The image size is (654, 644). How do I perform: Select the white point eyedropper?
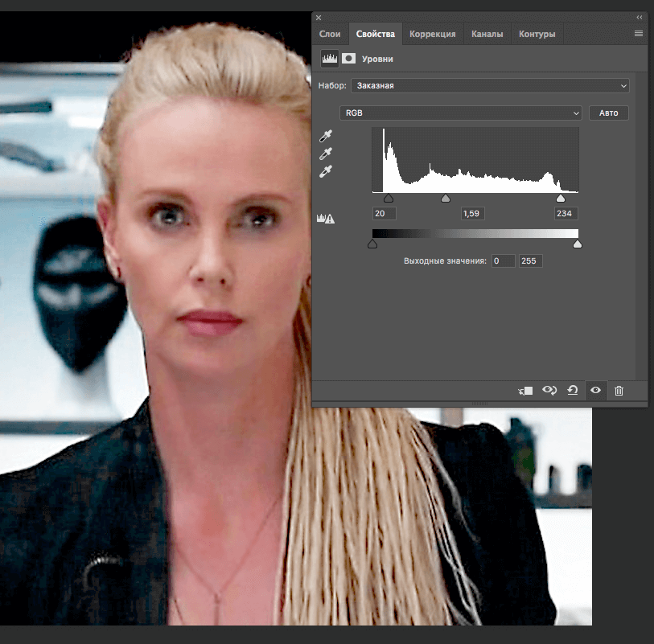pyautogui.click(x=326, y=171)
